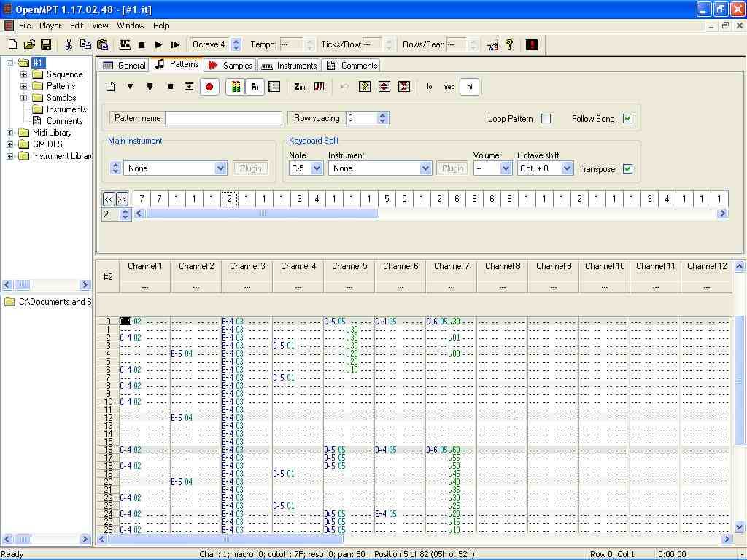The width and height of the screenshot is (747, 560).
Task: Toggle the Transpose checkbox
Action: tap(627, 169)
